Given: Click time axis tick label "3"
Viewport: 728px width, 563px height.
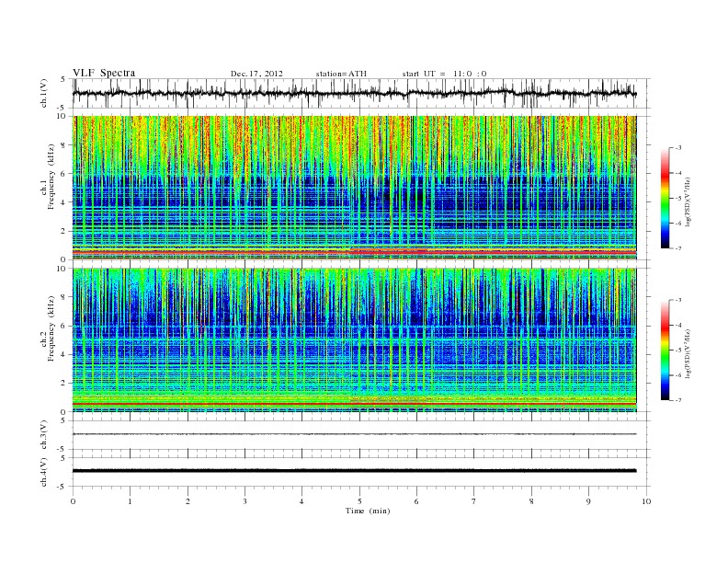Looking at the screenshot, I should 245,501.
